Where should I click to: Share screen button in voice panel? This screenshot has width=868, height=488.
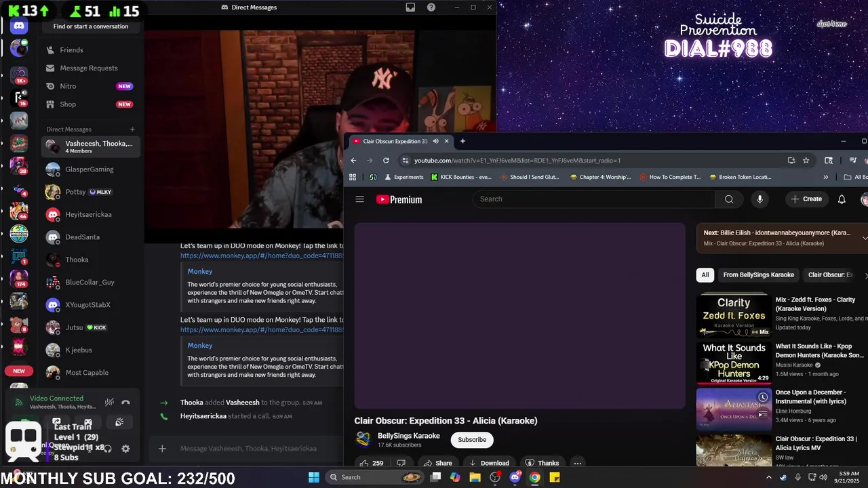point(57,422)
